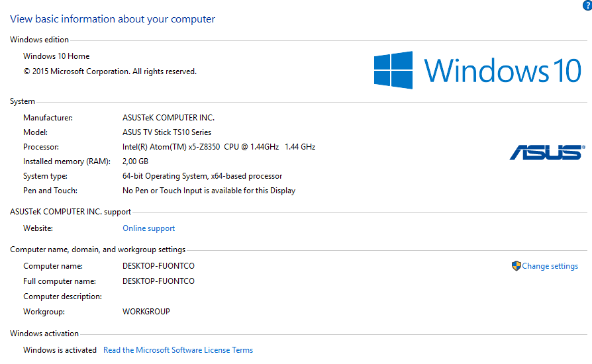This screenshot has height=364, width=592.
Task: Click the Computer name value DESKTOP-FUONTCO
Action: (x=158, y=266)
